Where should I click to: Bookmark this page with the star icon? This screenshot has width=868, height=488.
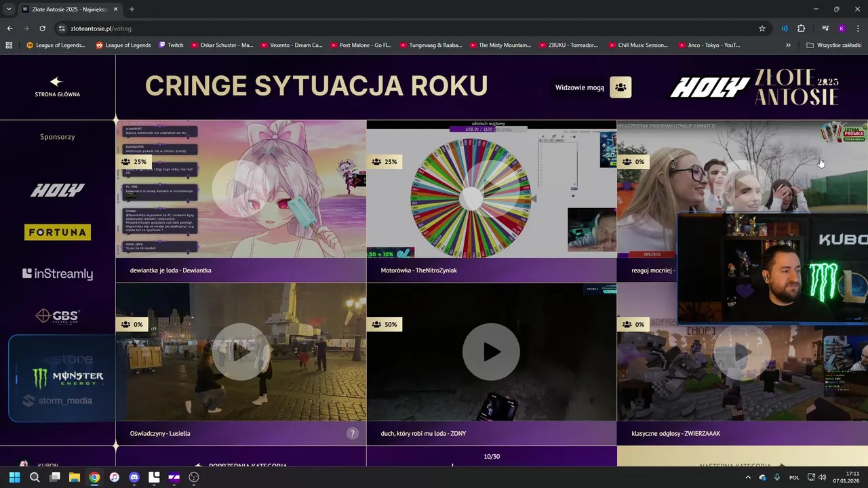[762, 28]
